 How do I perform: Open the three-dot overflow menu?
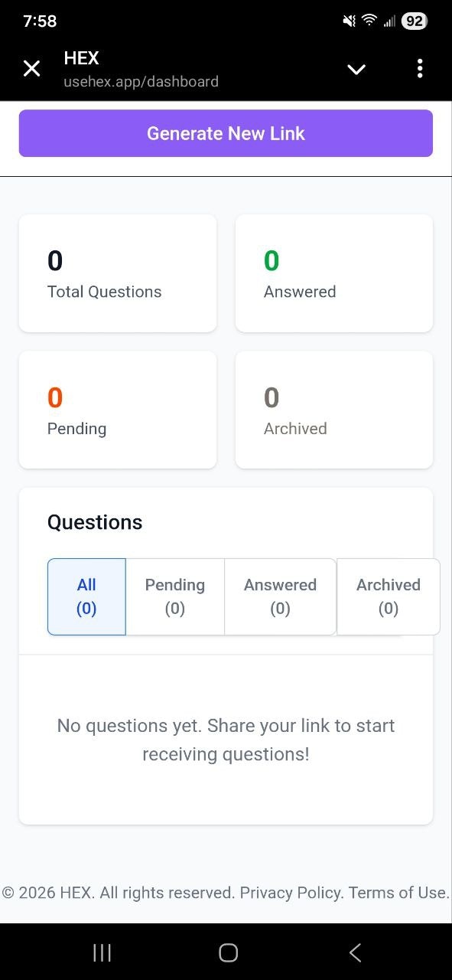click(420, 68)
